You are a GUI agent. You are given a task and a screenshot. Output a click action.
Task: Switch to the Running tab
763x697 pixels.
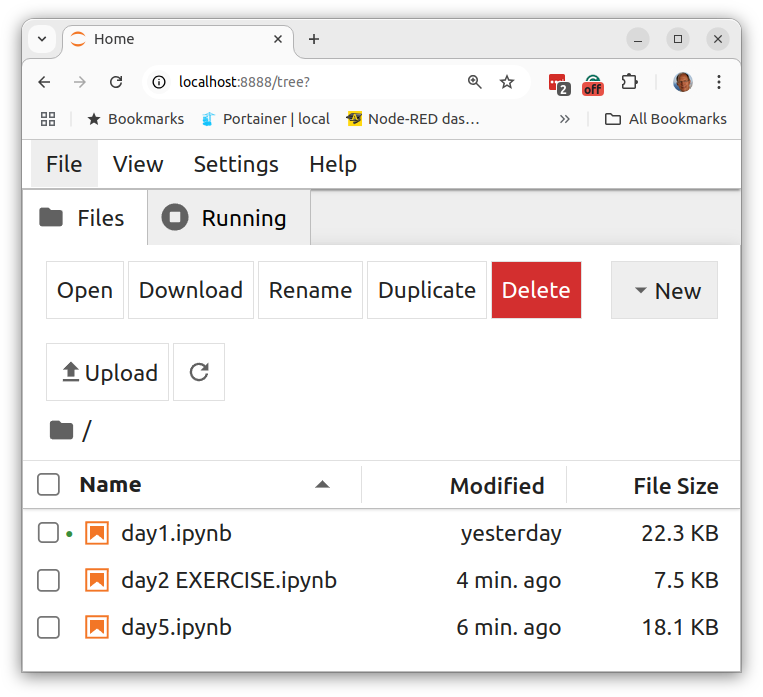(x=228, y=218)
